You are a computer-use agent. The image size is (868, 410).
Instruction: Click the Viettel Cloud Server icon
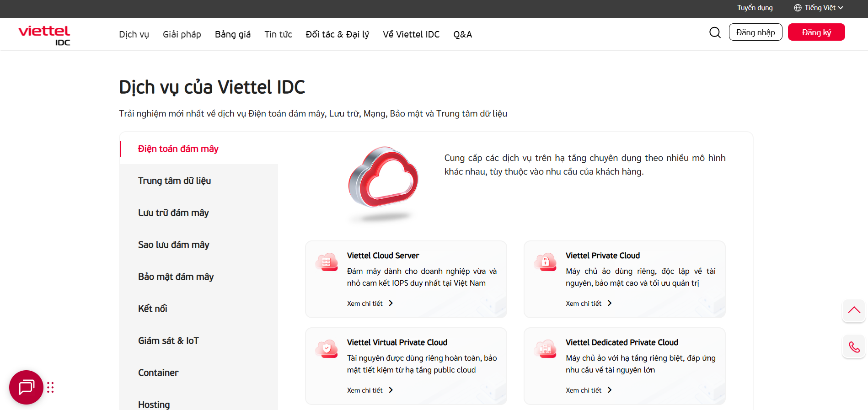tap(327, 262)
